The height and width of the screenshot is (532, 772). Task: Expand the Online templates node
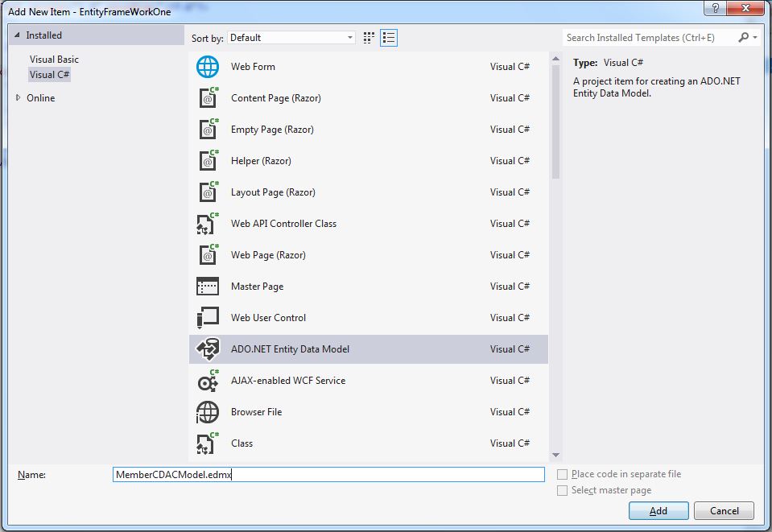pyautogui.click(x=18, y=98)
